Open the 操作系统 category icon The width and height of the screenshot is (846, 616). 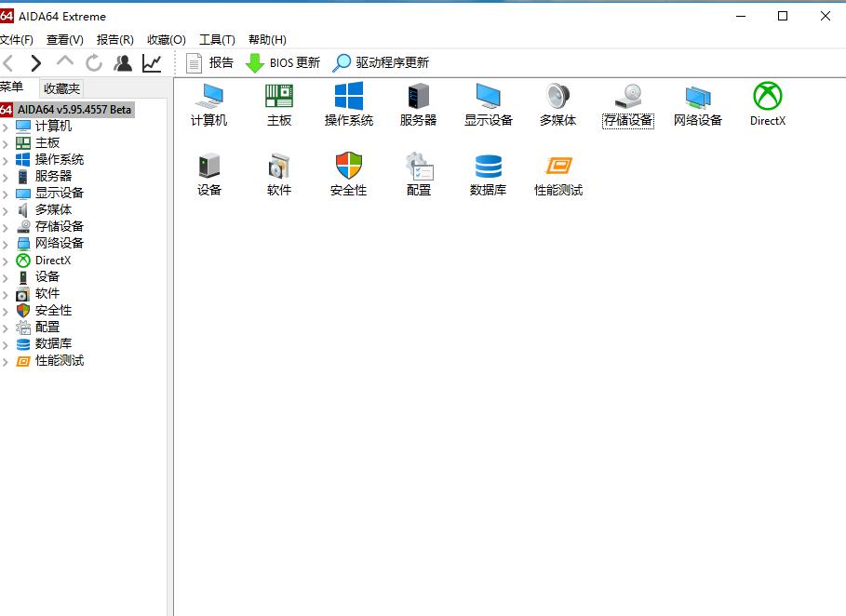(x=348, y=105)
